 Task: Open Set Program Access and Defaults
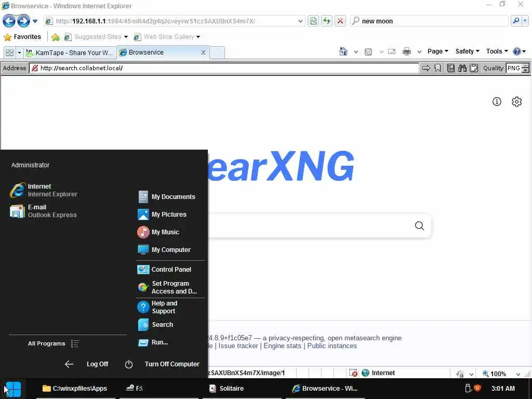[x=168, y=287]
